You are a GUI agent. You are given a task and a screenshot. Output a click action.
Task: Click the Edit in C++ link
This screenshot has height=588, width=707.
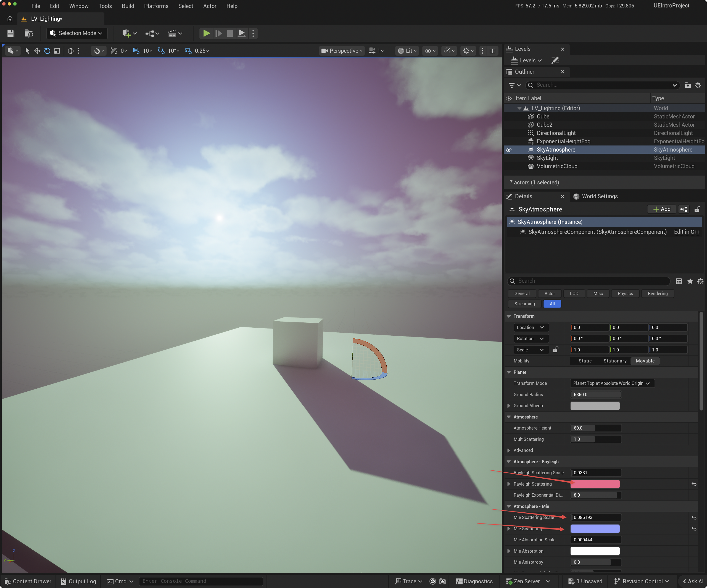[x=687, y=232]
